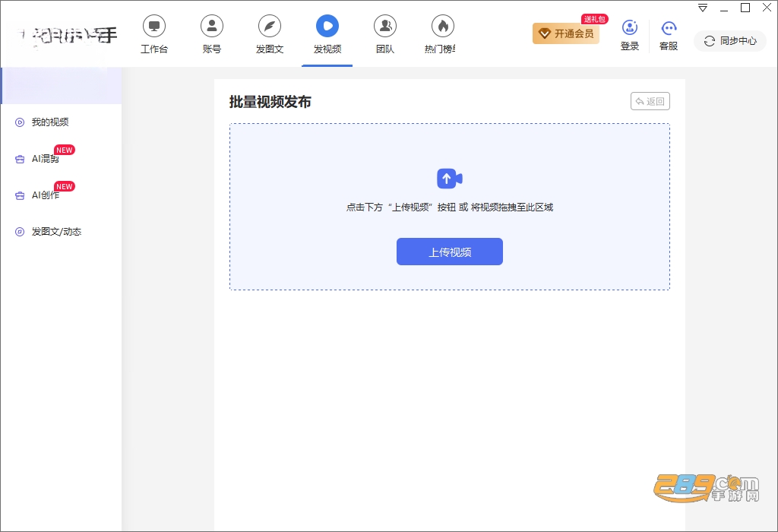Open the 团队 team icon
Screen dimensions: 778x532
(x=385, y=26)
